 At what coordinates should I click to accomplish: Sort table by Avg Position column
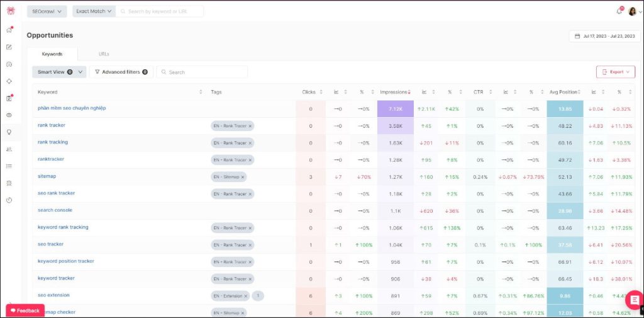pyautogui.click(x=565, y=92)
